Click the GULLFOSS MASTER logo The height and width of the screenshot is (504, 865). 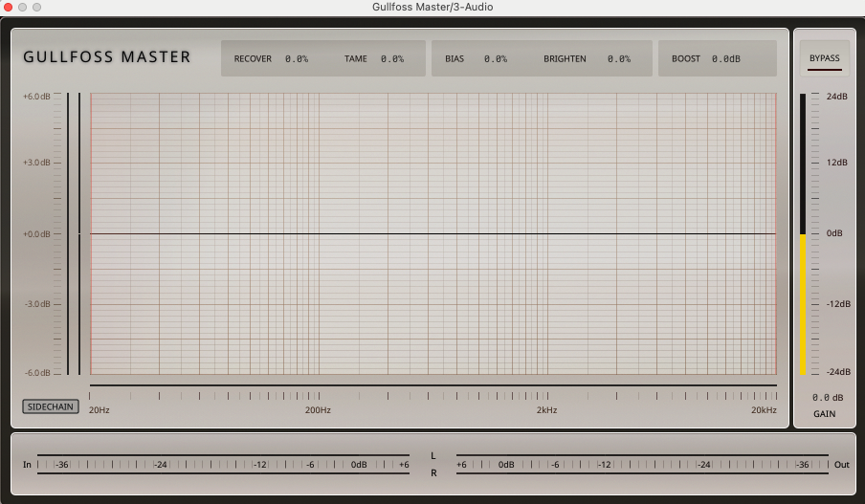tap(107, 57)
